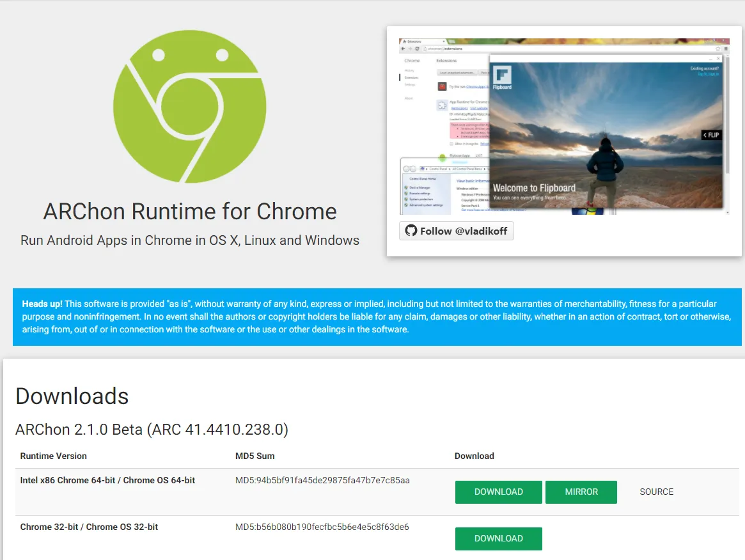Image resolution: width=745 pixels, height=560 pixels.
Task: Open the SOURCE link
Action: click(x=656, y=492)
